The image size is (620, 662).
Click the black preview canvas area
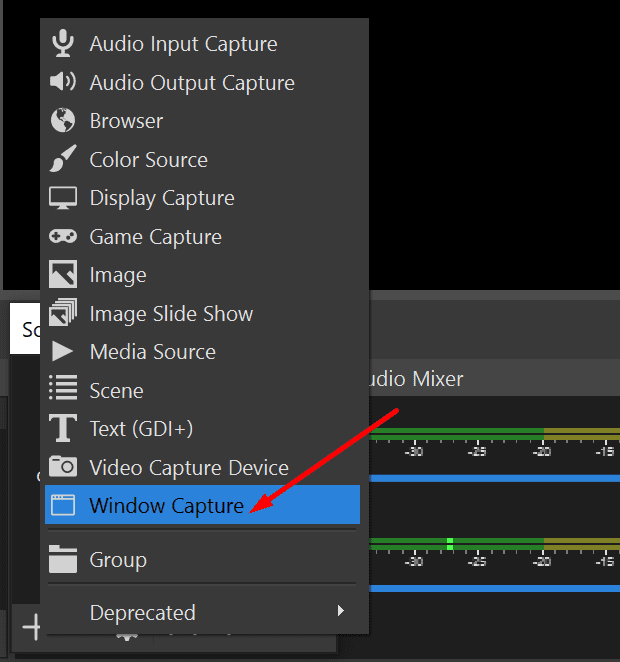pos(494,144)
